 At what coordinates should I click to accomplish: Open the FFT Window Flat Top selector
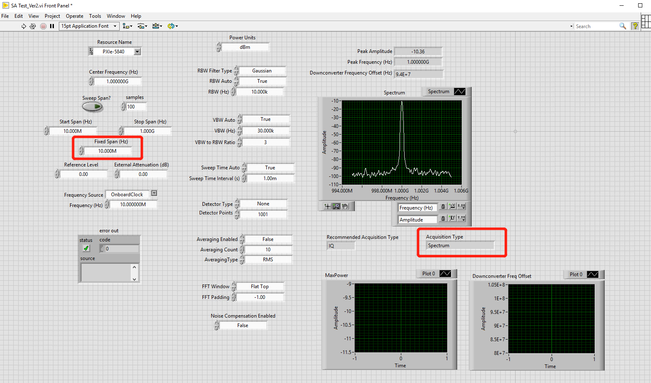pos(260,287)
